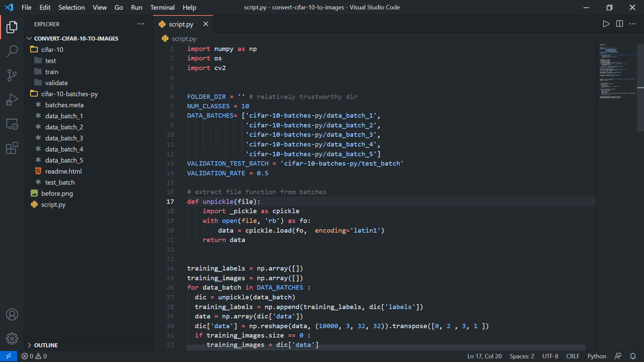Viewport: 644px width, 362px height.
Task: Change the CRLF line ending setting
Action: click(x=573, y=356)
